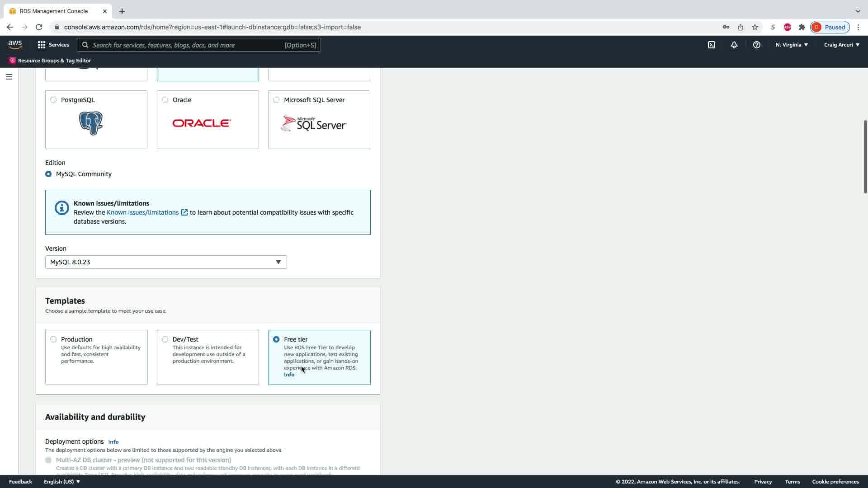Select the Oracle engine radio button

click(165, 100)
